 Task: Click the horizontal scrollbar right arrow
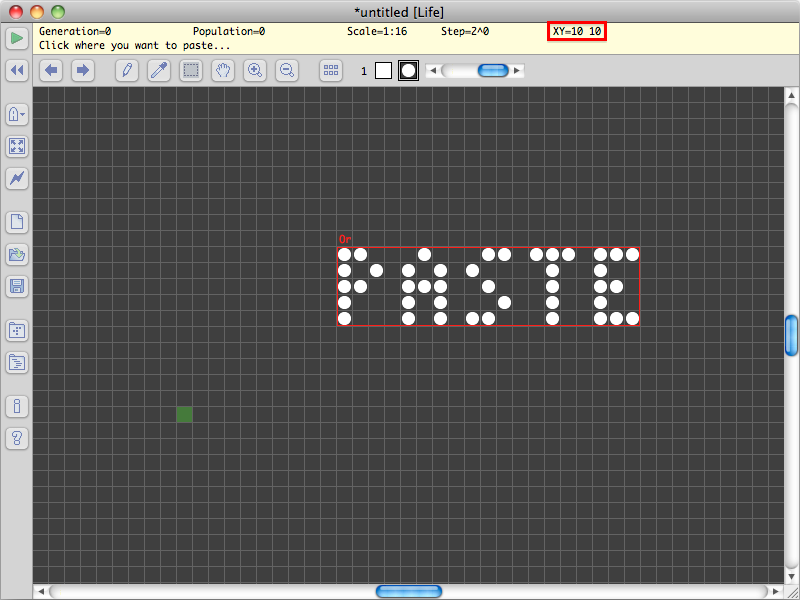(x=776, y=591)
